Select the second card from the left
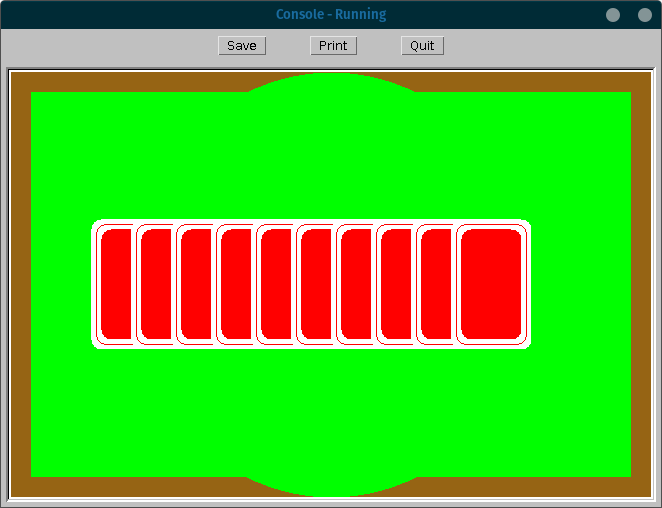662x508 pixels. point(154,285)
